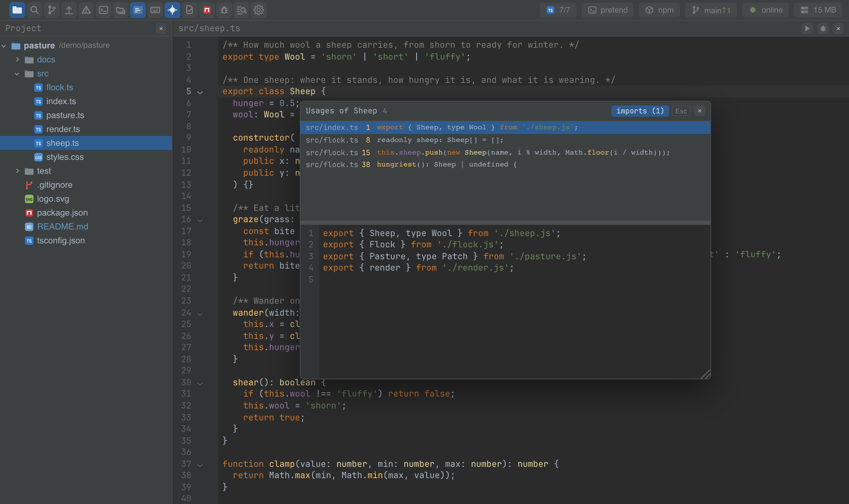Select usage at src/flock.ts line 15
Image resolution: width=849 pixels, height=504 pixels.
click(x=505, y=153)
